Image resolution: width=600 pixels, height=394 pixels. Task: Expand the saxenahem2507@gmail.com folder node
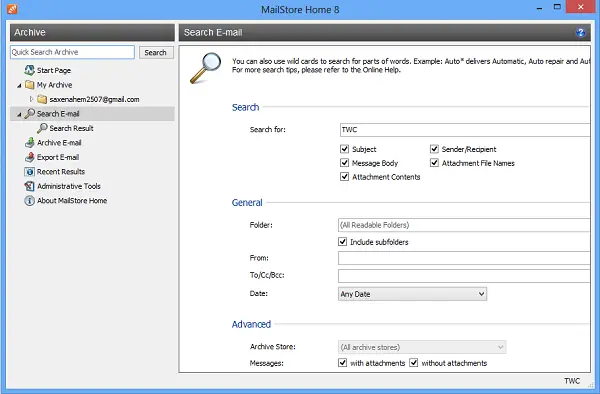31,99
